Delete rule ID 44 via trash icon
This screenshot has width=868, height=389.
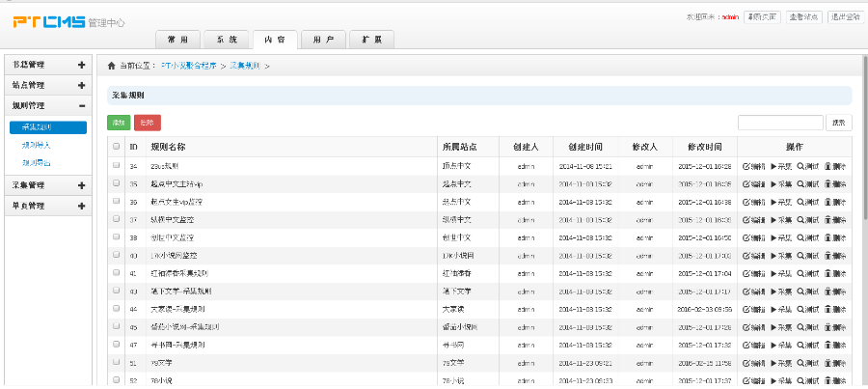(827, 309)
